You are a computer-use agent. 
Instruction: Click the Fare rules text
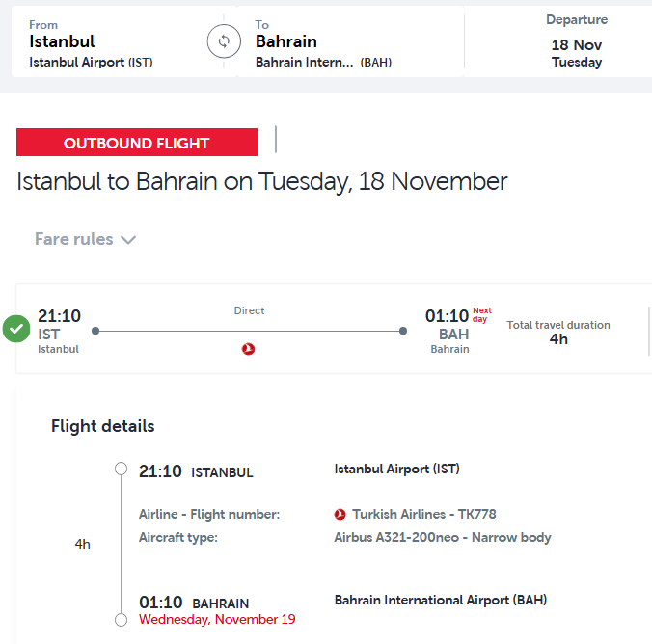73,239
